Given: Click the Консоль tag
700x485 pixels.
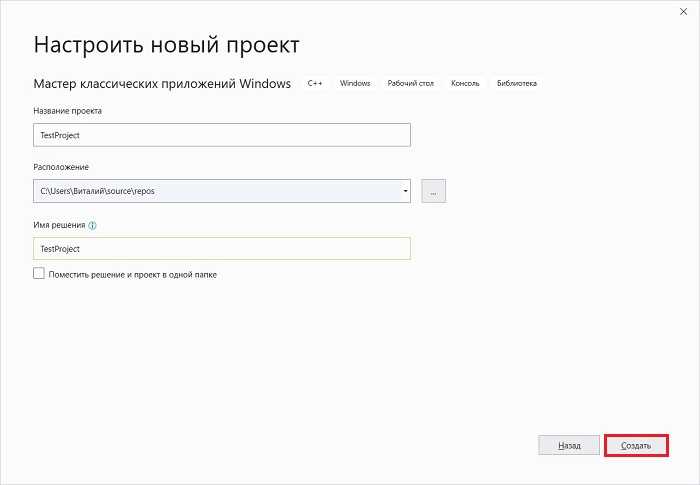Looking at the screenshot, I should pos(465,83).
